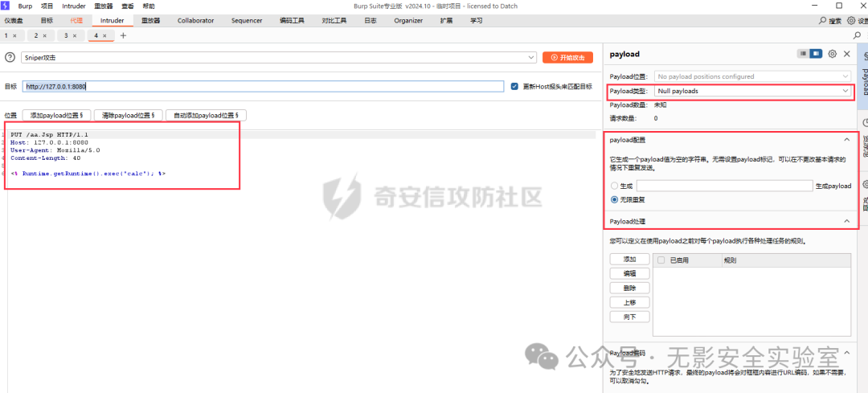Collapse the payload配置 section
Screen dimensions: 868x393
(x=846, y=140)
